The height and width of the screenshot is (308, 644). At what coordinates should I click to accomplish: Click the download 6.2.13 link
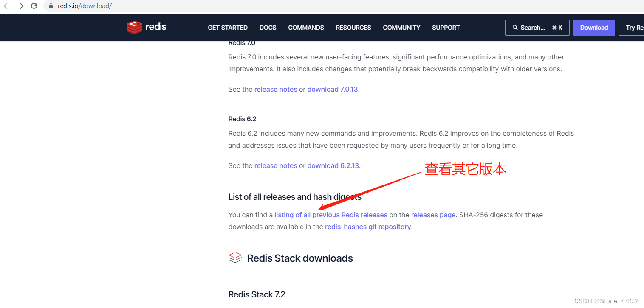point(333,165)
